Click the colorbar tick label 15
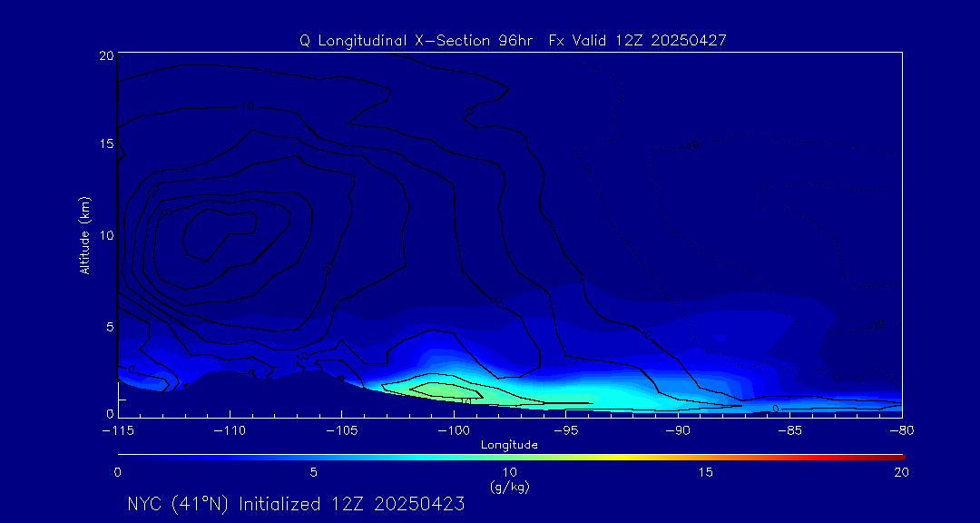980x523 pixels. tap(706, 472)
